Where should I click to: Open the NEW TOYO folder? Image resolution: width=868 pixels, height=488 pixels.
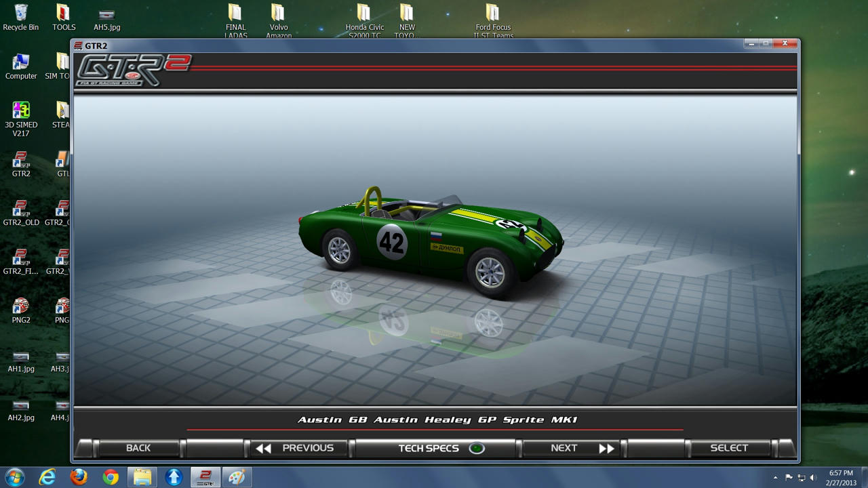[406, 20]
